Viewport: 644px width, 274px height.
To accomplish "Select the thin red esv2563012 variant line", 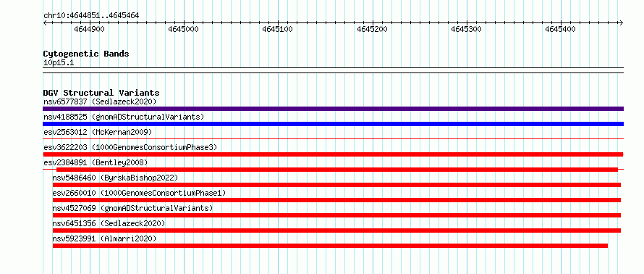I will coord(333,139).
